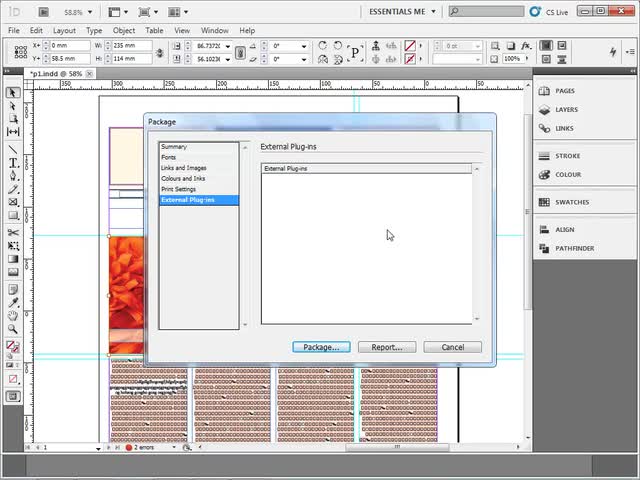This screenshot has width=640, height=480.
Task: Open the Edit menu
Action: (36, 31)
